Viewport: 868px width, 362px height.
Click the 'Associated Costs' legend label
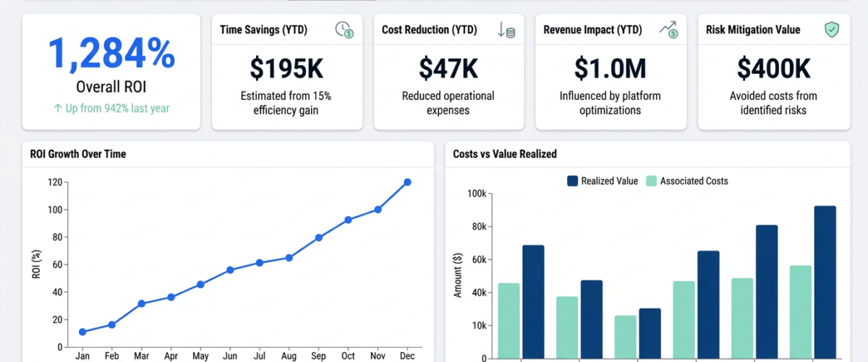(694, 181)
